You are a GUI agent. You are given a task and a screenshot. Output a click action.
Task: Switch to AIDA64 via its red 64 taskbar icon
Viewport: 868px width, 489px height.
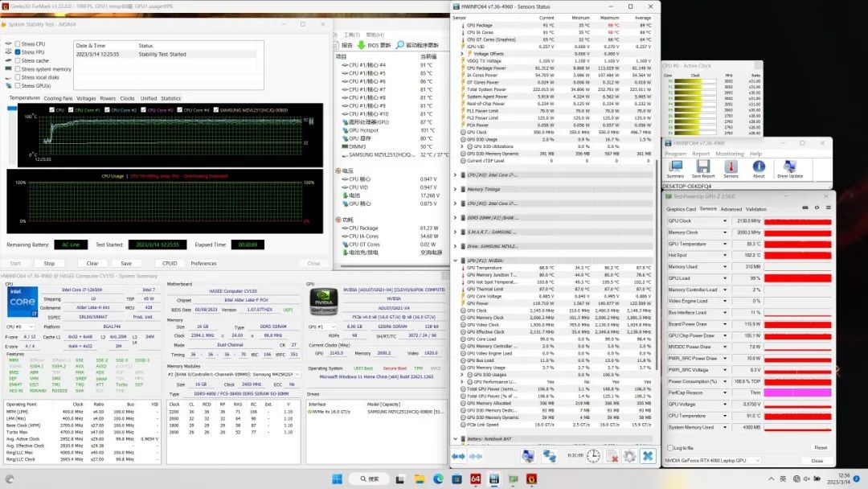tap(476, 479)
